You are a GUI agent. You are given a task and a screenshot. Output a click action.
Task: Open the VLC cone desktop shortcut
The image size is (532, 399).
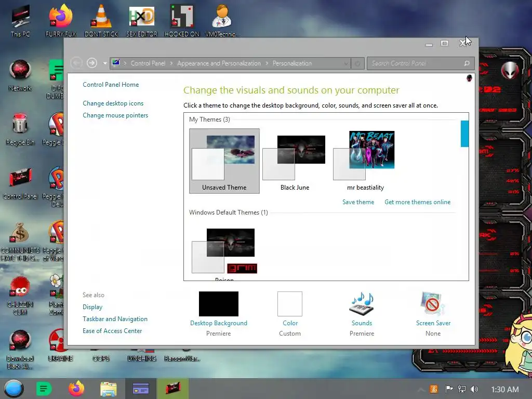pos(101,20)
